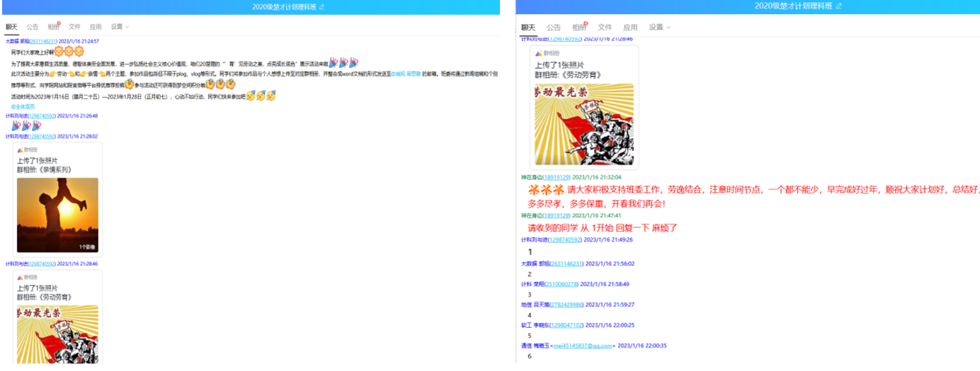Image resolution: width=980 pixels, height=371 pixels.
Task: Select the 应用 tab in the right window
Action: 631,27
